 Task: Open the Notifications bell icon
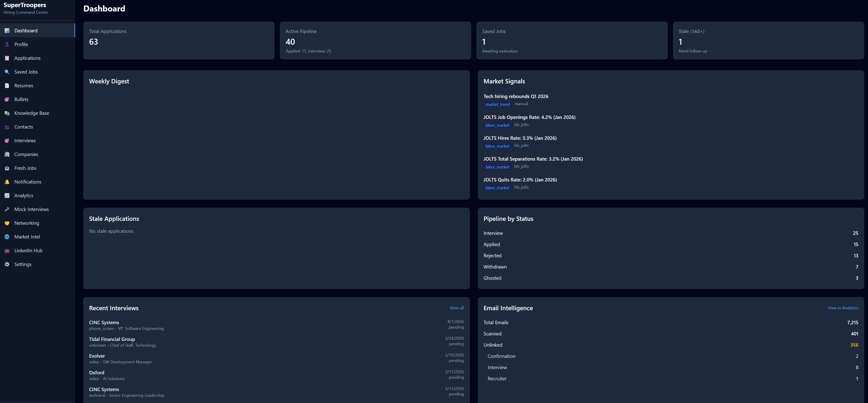(7, 182)
